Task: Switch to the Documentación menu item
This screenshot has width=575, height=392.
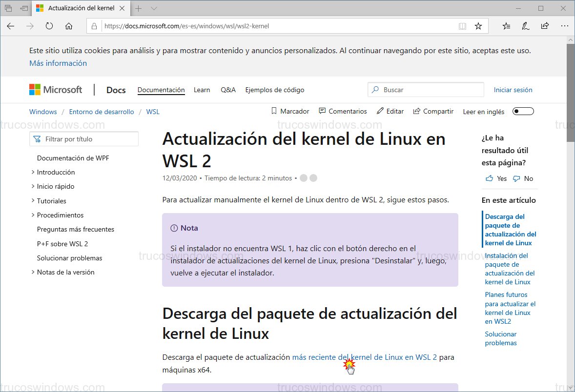Action: pyautogui.click(x=161, y=90)
